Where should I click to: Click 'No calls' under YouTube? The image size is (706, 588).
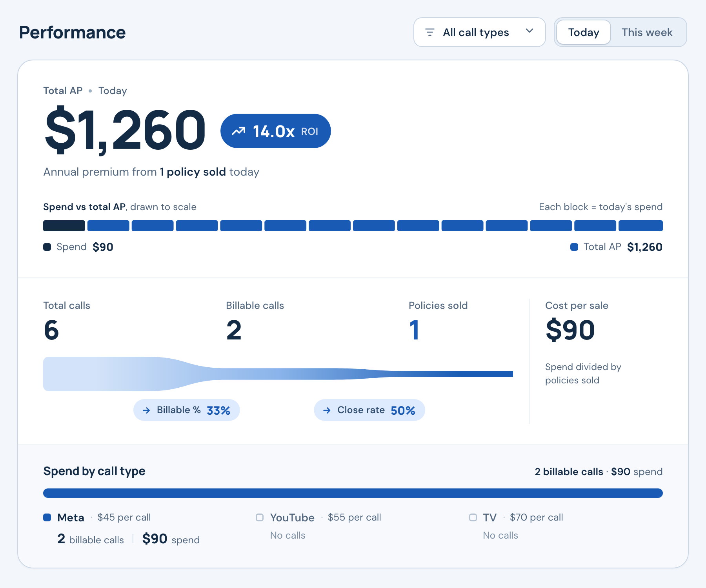click(287, 535)
